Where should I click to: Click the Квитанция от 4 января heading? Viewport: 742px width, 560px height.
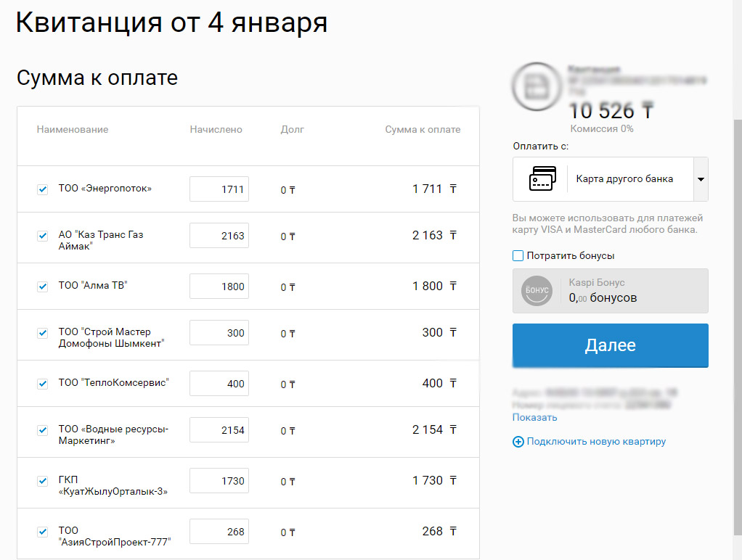click(171, 22)
